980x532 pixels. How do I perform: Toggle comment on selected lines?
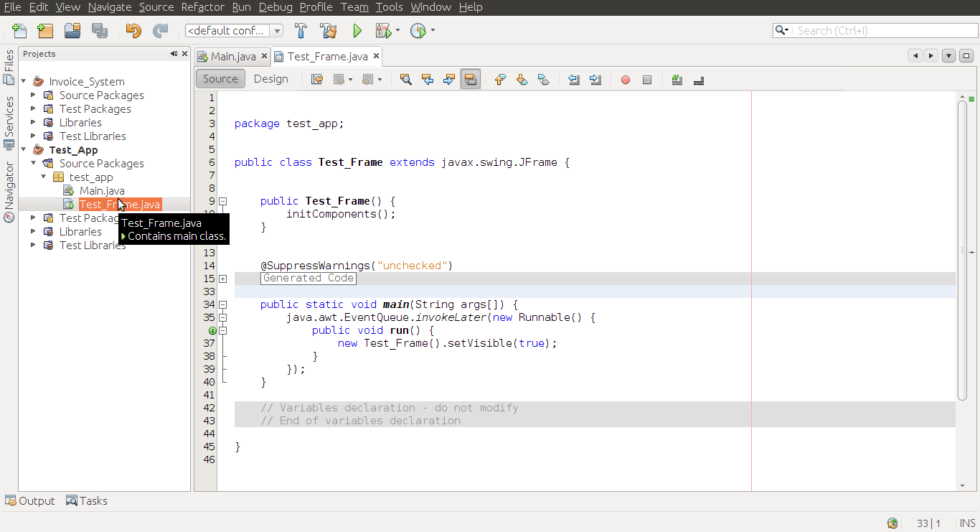(x=677, y=79)
